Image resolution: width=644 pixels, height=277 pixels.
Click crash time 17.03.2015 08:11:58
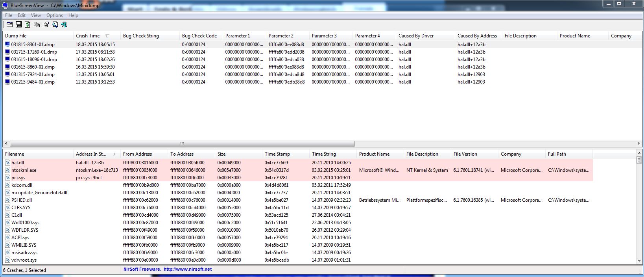click(x=95, y=52)
